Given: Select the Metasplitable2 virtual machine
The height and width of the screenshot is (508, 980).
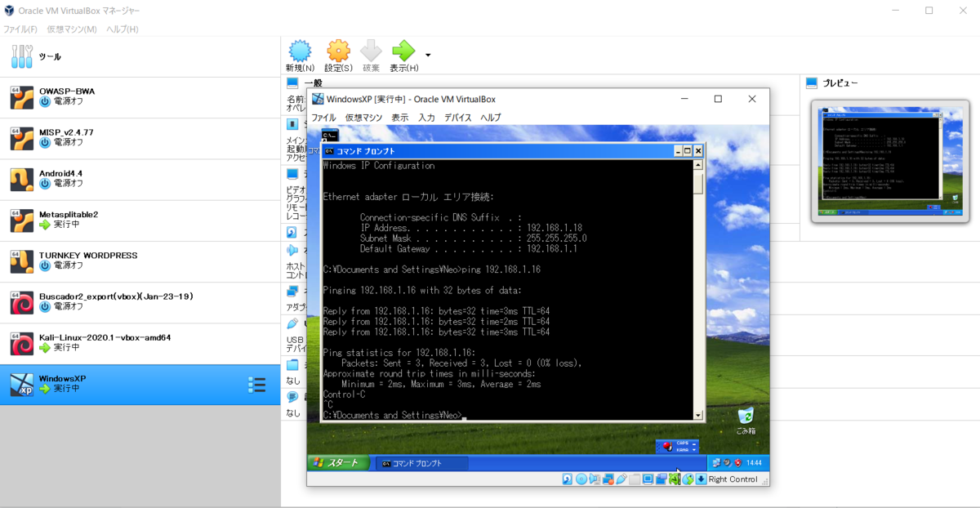Looking at the screenshot, I should click(x=140, y=220).
